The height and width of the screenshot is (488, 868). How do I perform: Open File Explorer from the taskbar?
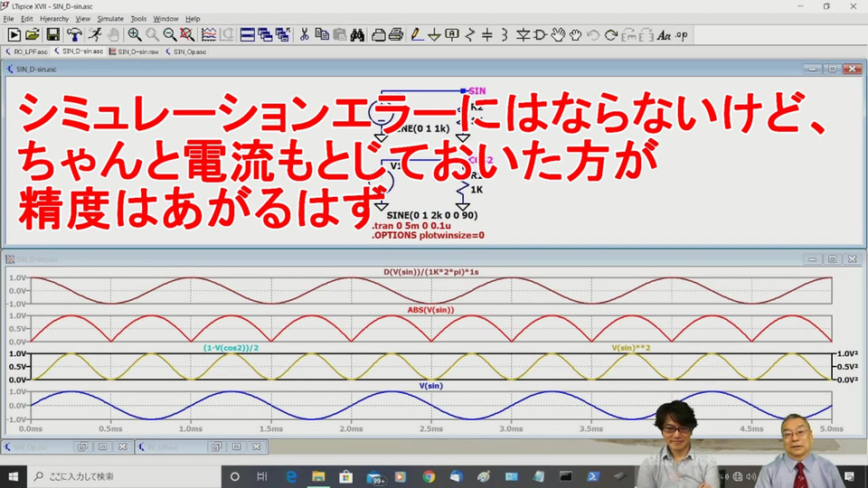(318, 476)
